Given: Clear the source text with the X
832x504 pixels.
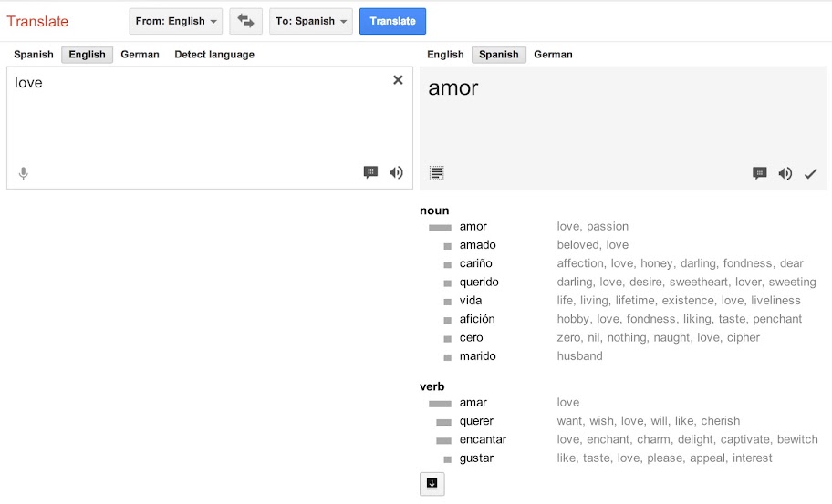Looking at the screenshot, I should coord(398,80).
